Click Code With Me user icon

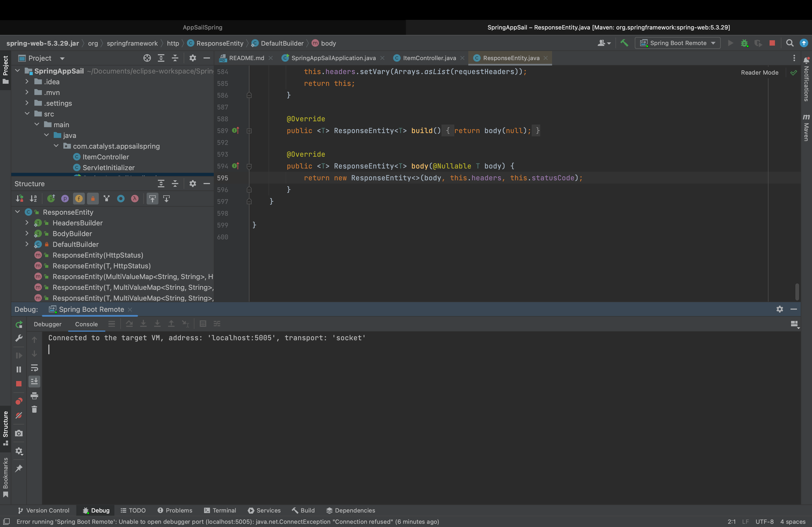click(x=604, y=43)
